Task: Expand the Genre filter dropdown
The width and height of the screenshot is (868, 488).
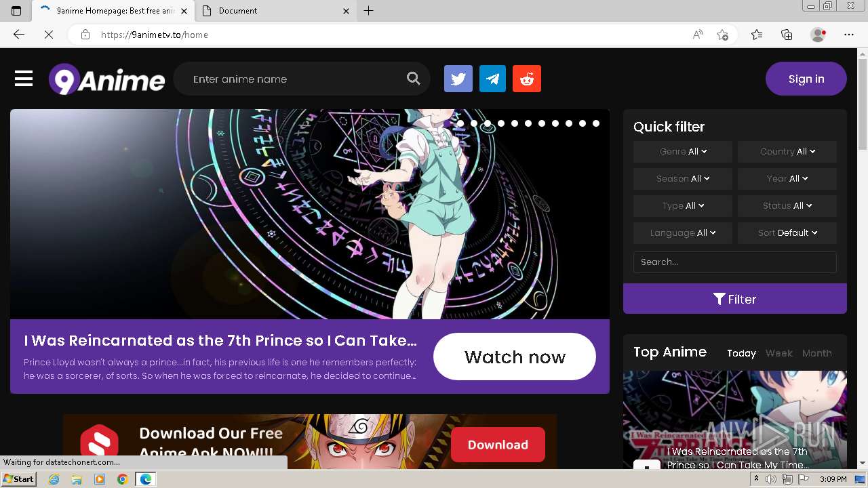Action: pyautogui.click(x=683, y=152)
